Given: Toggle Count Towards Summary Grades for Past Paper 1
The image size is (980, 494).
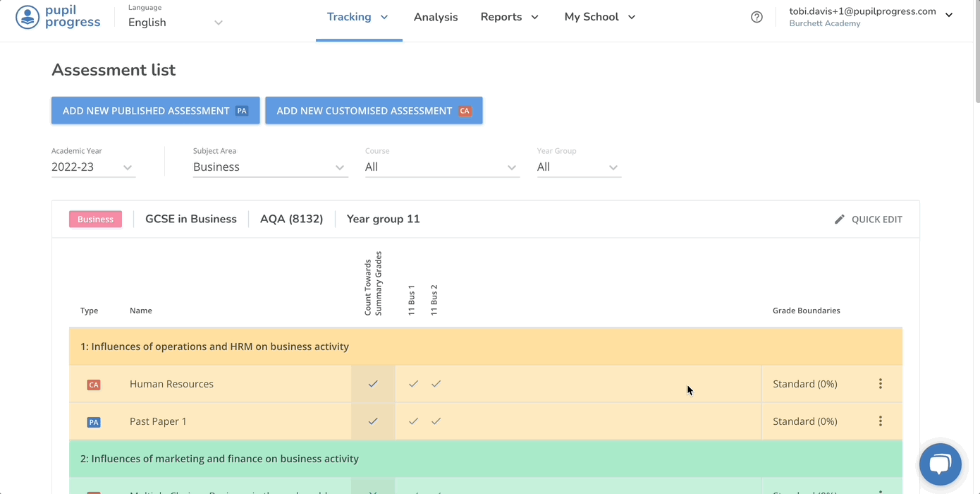Looking at the screenshot, I should (x=373, y=421).
